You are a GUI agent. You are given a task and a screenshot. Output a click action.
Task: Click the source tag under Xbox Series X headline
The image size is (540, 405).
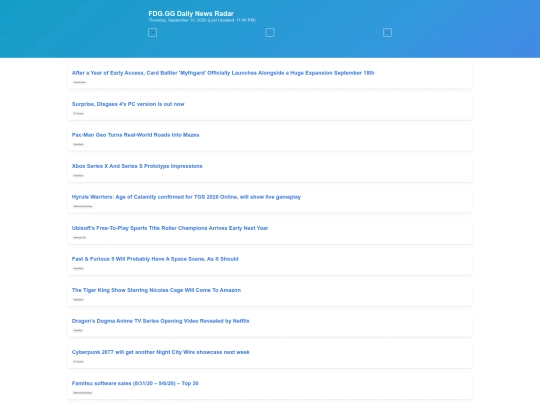[78, 175]
